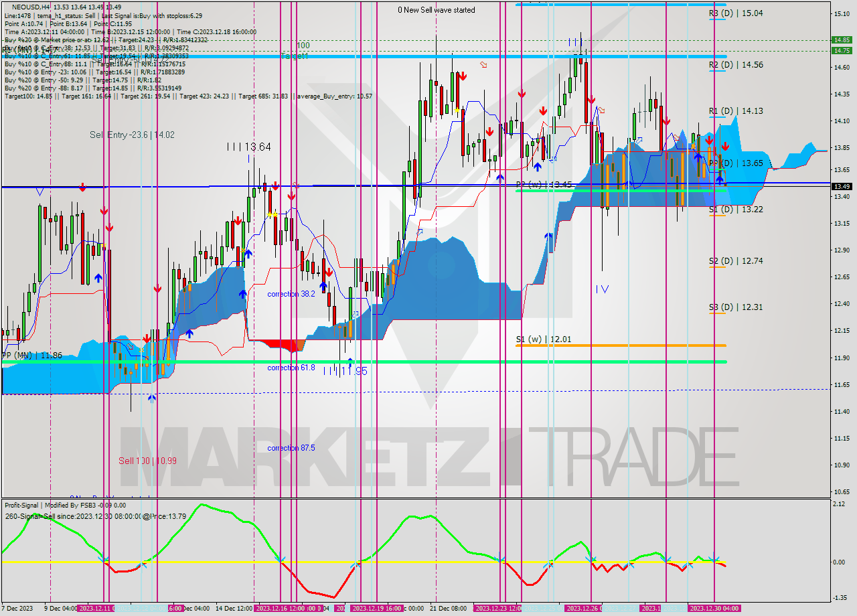Select the R3 (D) | 15.04 pivot label
Viewport: 857px width, 616px height.
pos(736,13)
